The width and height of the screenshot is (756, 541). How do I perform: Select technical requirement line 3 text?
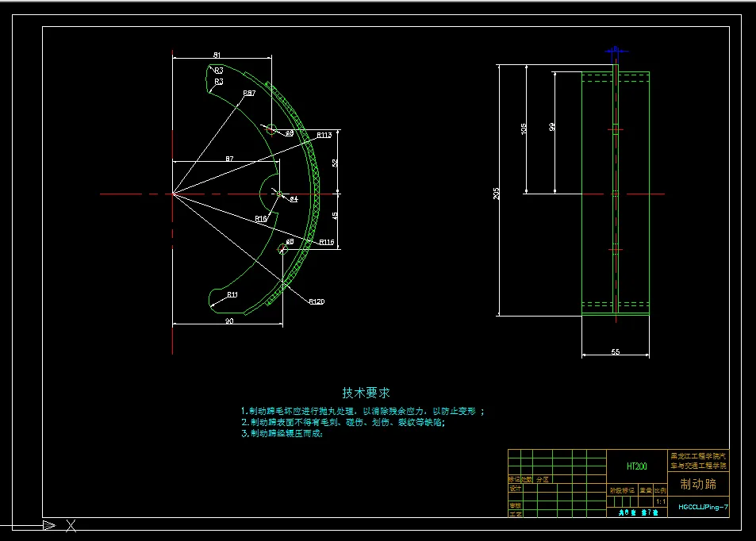282,433
